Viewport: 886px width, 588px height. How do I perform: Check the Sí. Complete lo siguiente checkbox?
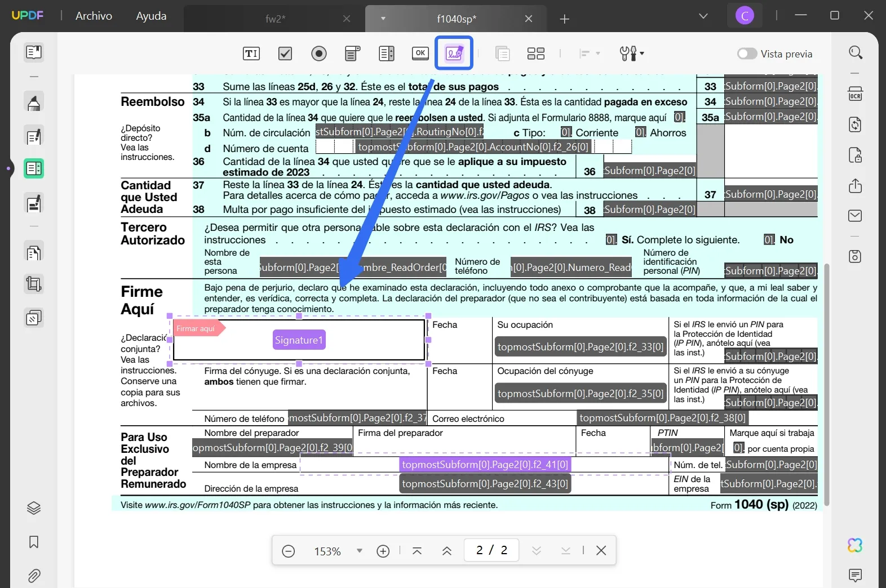click(611, 240)
